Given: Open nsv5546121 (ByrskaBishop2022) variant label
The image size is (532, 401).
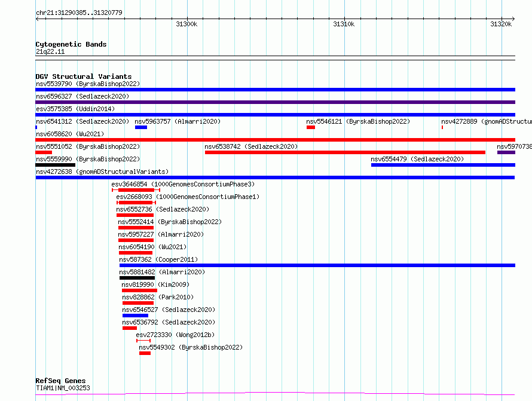Looking at the screenshot, I should click(x=358, y=121).
